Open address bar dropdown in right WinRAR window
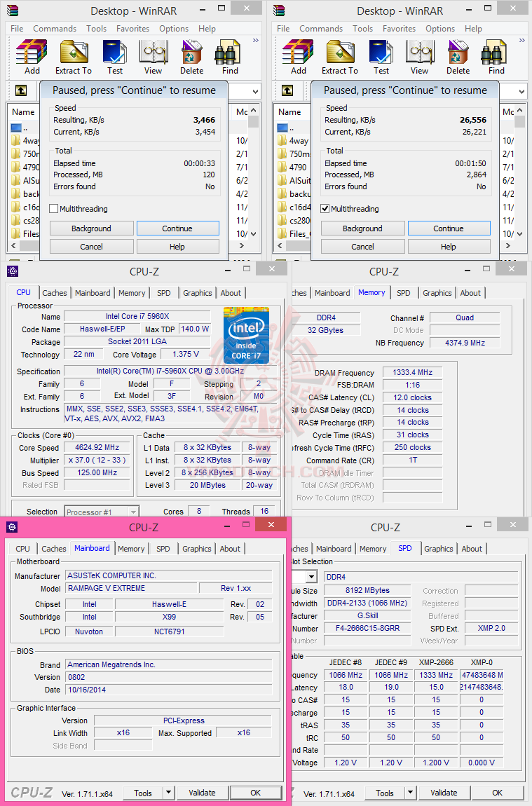The image size is (532, 806). (521, 92)
